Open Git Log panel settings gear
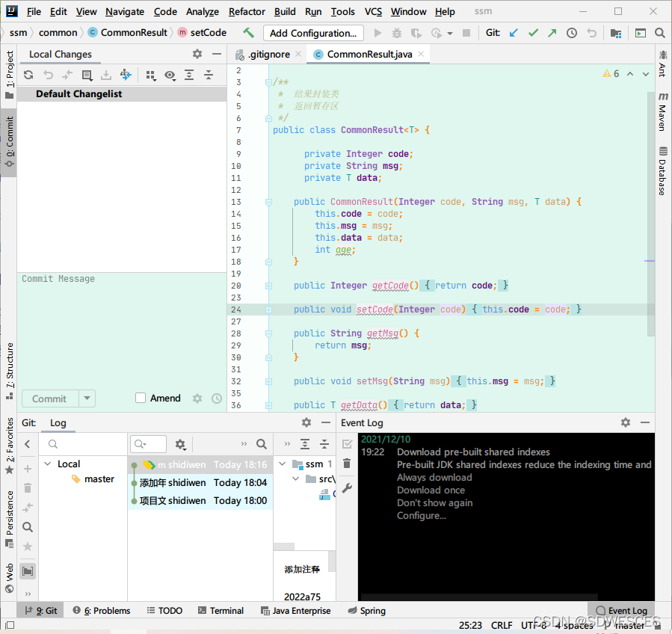Viewport: 672px width, 634px height. [306, 422]
